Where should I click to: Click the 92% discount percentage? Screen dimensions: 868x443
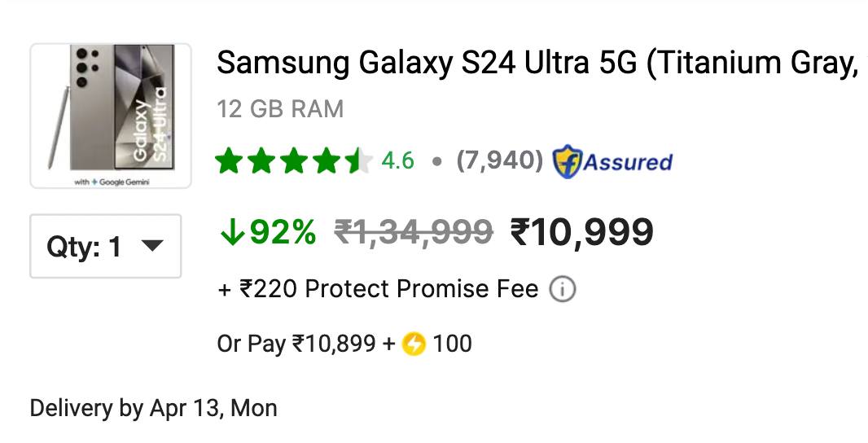coord(283,231)
